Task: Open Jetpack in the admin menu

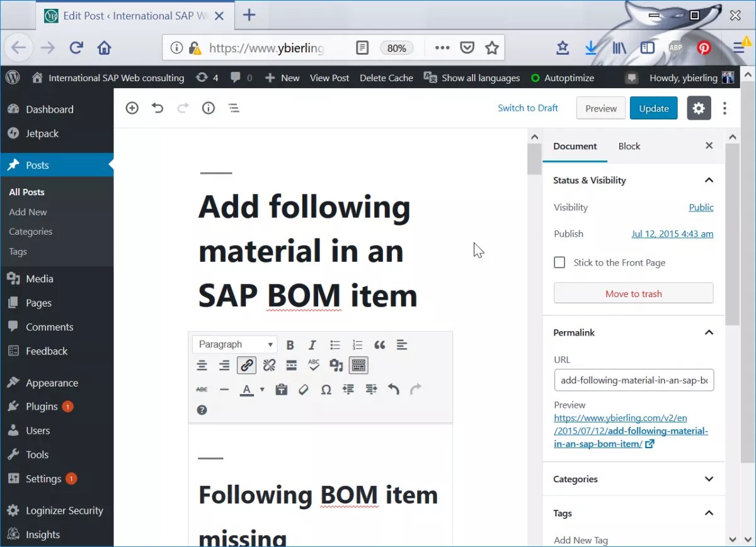Action: coord(42,133)
